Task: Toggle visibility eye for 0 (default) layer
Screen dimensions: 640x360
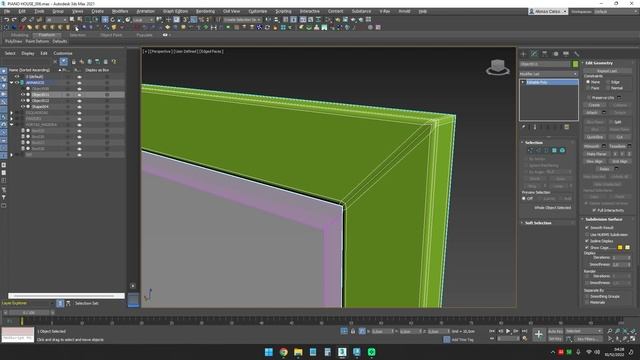Action: point(17,76)
